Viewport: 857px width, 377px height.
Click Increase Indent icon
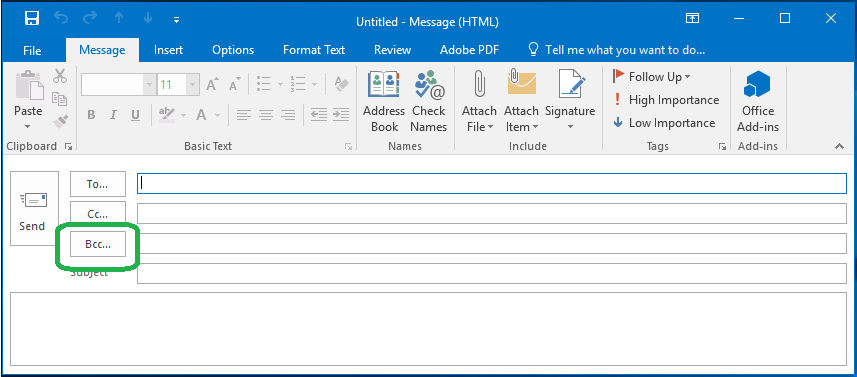point(341,115)
